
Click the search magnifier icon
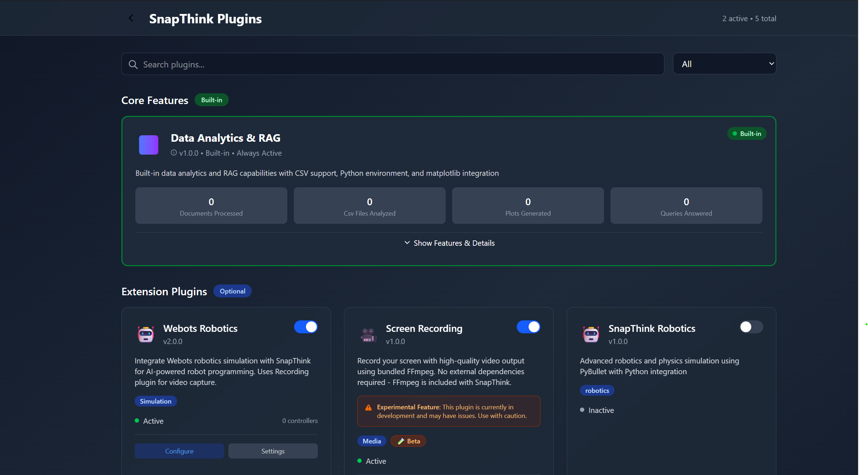tap(133, 65)
